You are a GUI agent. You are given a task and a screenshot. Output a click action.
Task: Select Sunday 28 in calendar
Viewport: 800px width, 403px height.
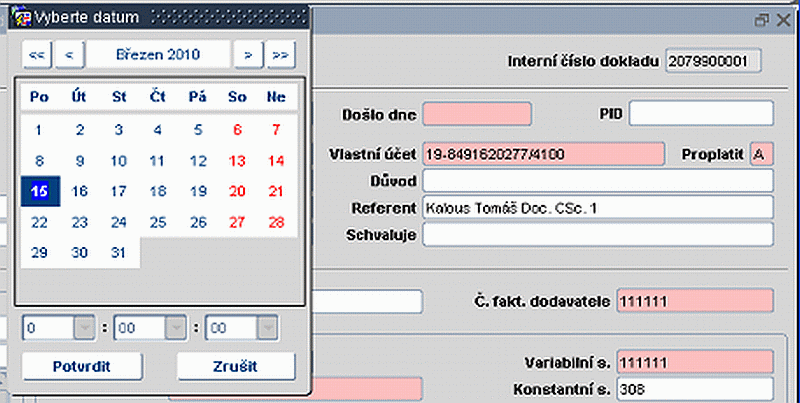tap(277, 222)
